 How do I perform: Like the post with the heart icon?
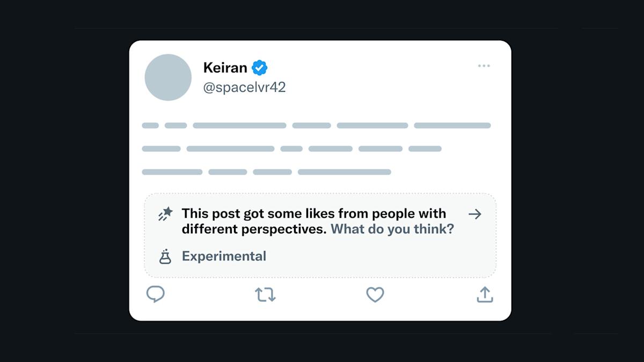click(375, 294)
